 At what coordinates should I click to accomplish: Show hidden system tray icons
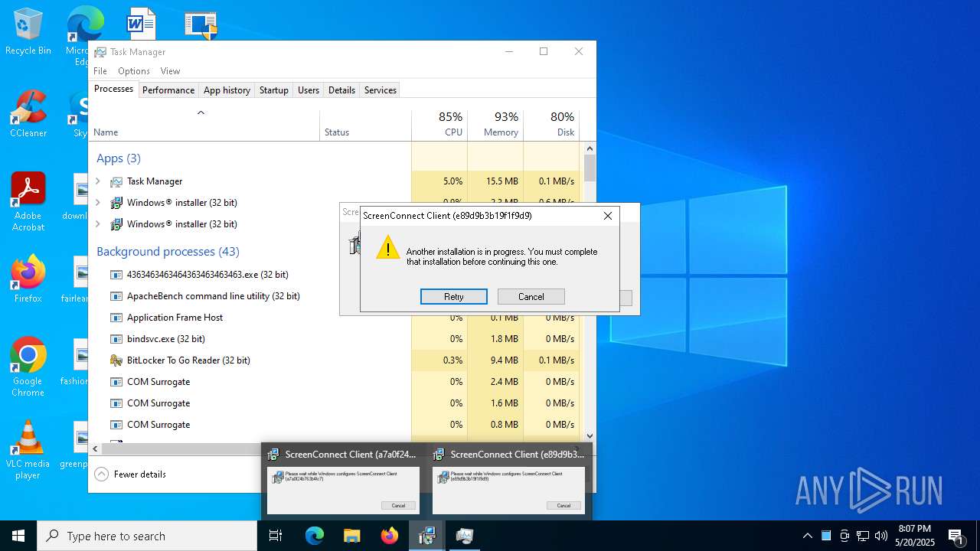[x=808, y=536]
